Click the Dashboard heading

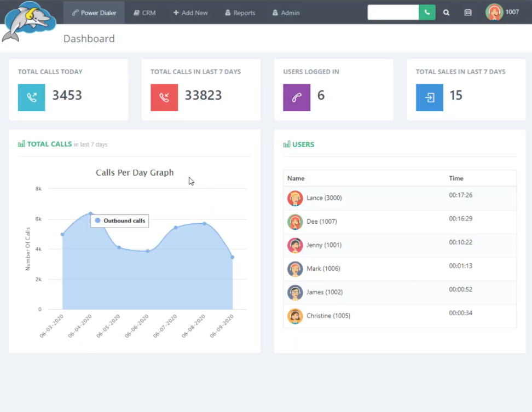89,38
